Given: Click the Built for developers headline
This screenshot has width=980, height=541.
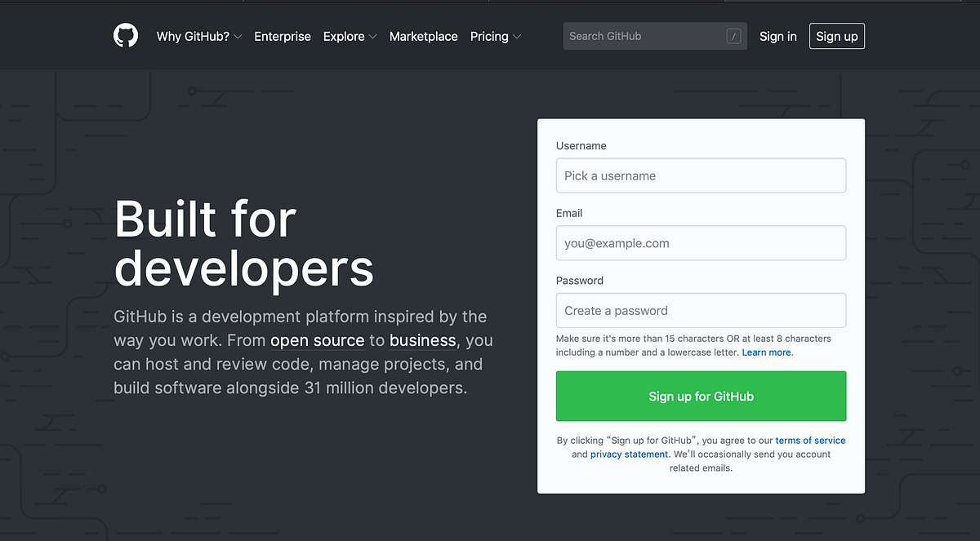Looking at the screenshot, I should [x=243, y=245].
